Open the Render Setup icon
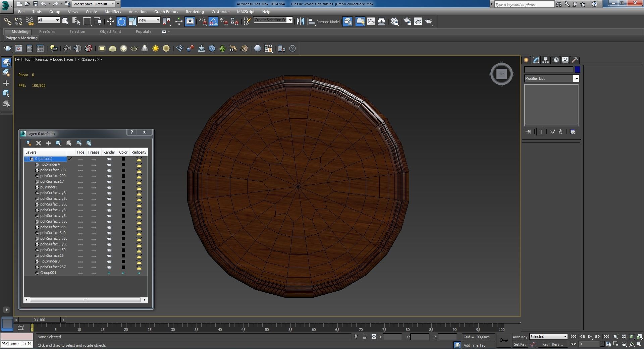Screen dimensions: 644x349 pyautogui.click(x=407, y=21)
